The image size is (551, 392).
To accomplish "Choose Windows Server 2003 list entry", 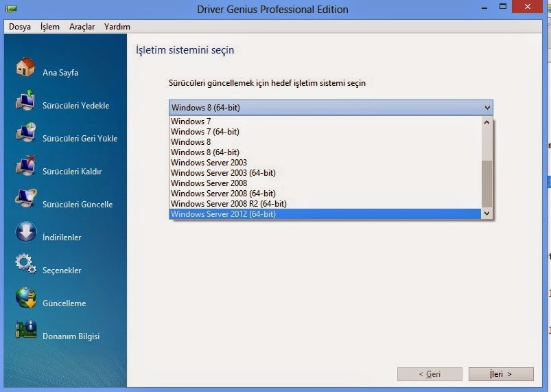I will point(325,163).
